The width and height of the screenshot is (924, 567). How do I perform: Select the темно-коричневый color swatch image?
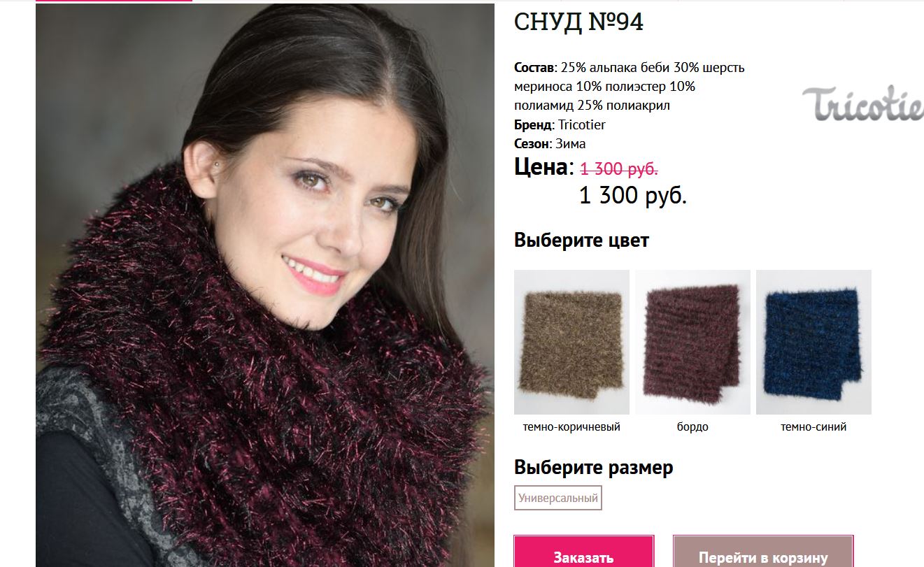[x=571, y=342]
